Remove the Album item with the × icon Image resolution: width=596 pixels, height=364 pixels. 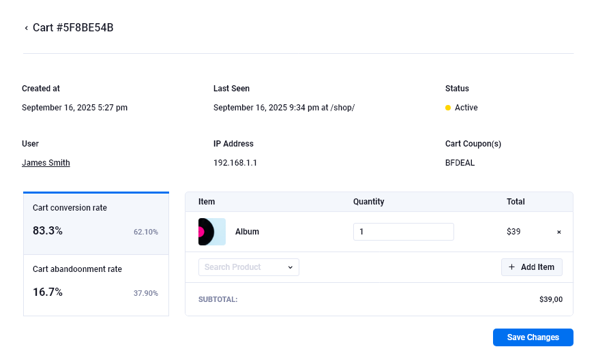[x=559, y=232]
